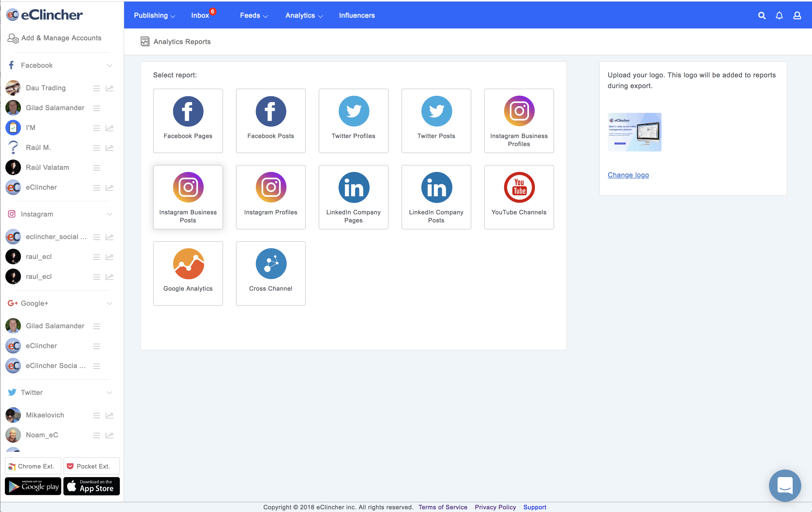Open the Instagram Business Posts report

tap(188, 197)
